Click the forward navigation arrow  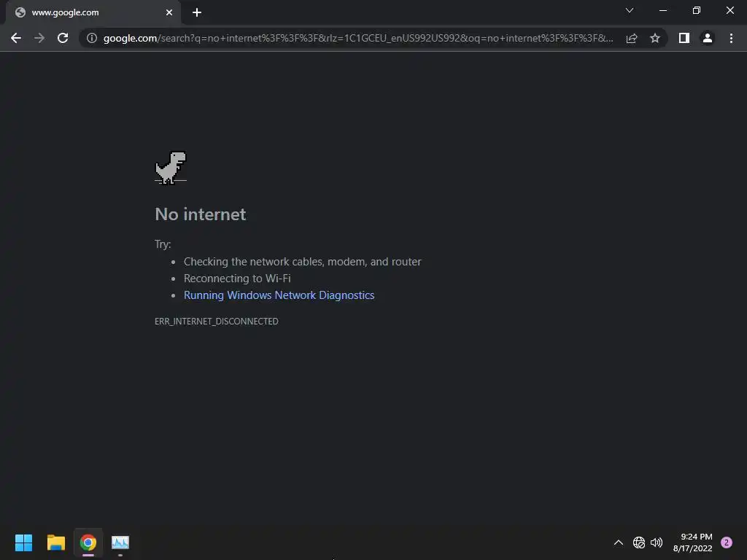(x=39, y=38)
